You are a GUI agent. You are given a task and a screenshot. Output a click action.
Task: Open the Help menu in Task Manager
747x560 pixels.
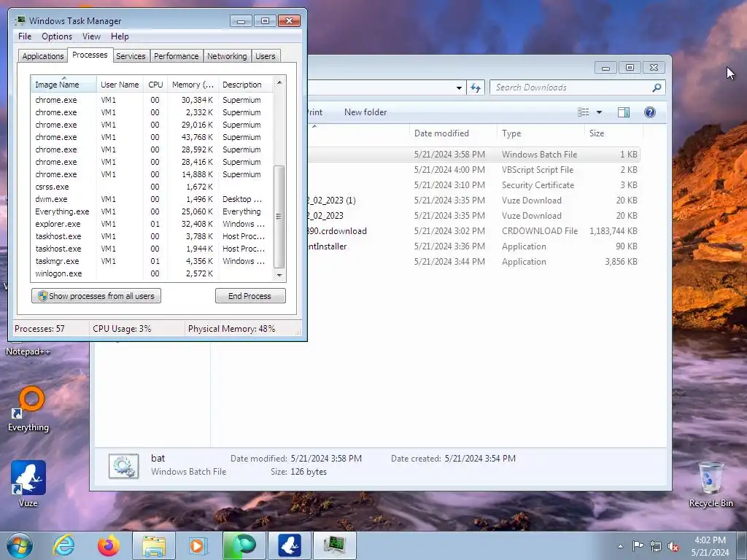[x=120, y=36]
